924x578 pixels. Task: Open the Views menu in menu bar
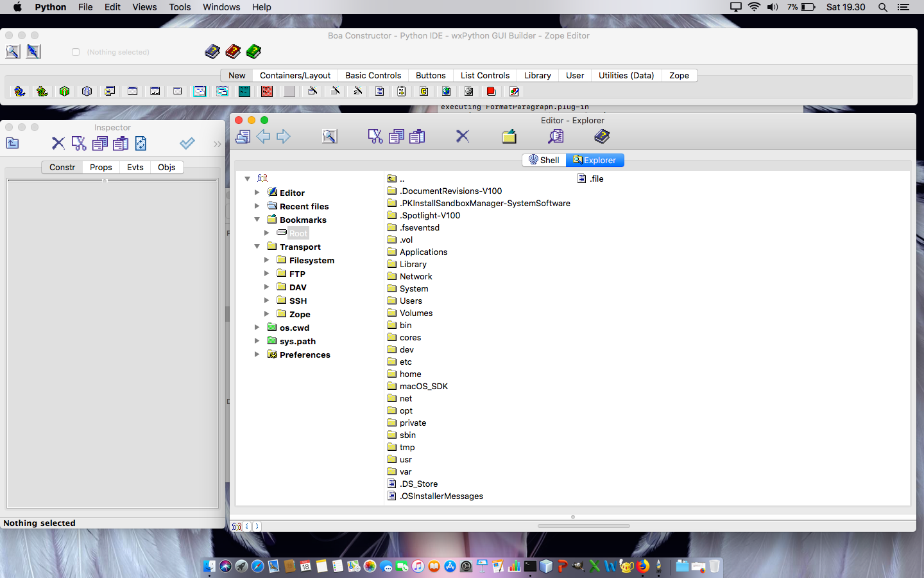pos(144,7)
